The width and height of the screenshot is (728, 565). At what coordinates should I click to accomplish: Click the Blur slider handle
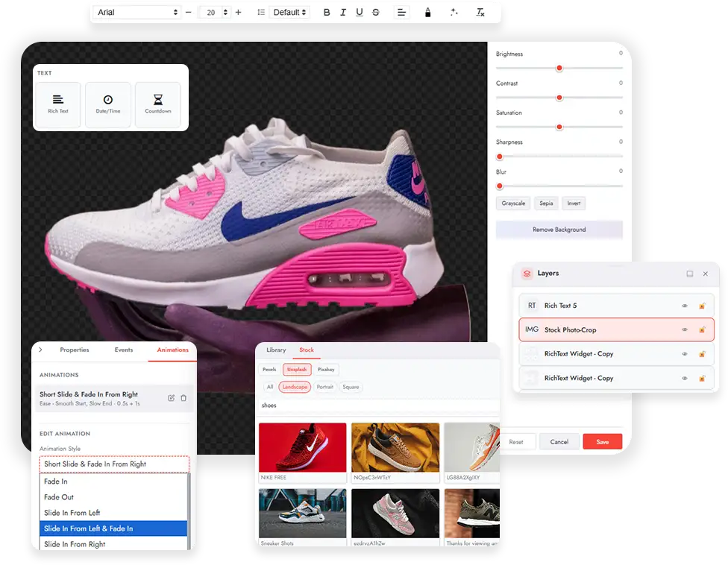coord(500,186)
